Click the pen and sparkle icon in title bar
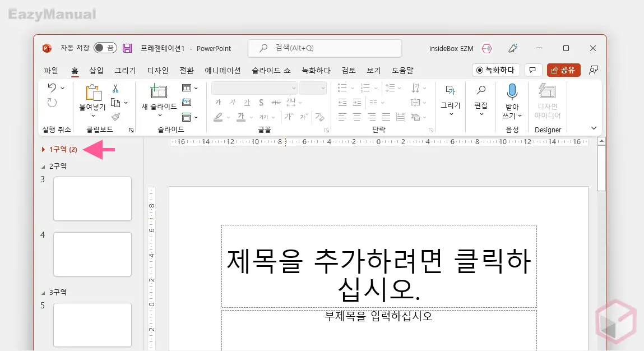 coord(513,48)
